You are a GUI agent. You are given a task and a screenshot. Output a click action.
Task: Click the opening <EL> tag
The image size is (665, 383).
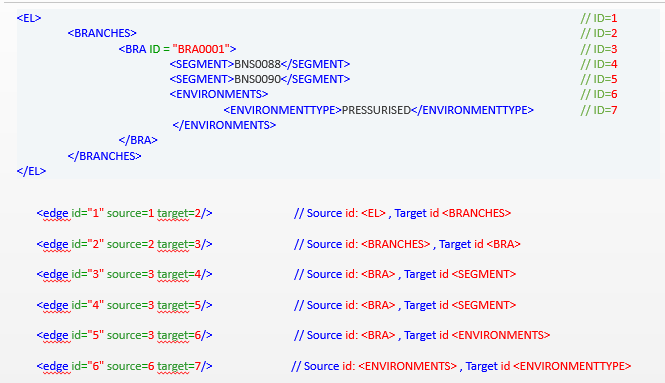[x=29, y=18]
